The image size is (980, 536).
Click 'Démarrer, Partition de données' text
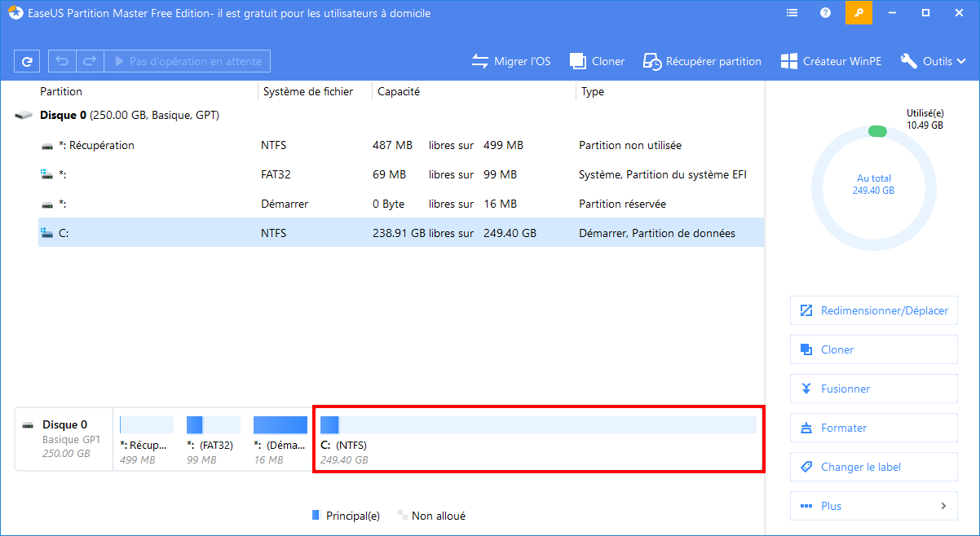(657, 233)
